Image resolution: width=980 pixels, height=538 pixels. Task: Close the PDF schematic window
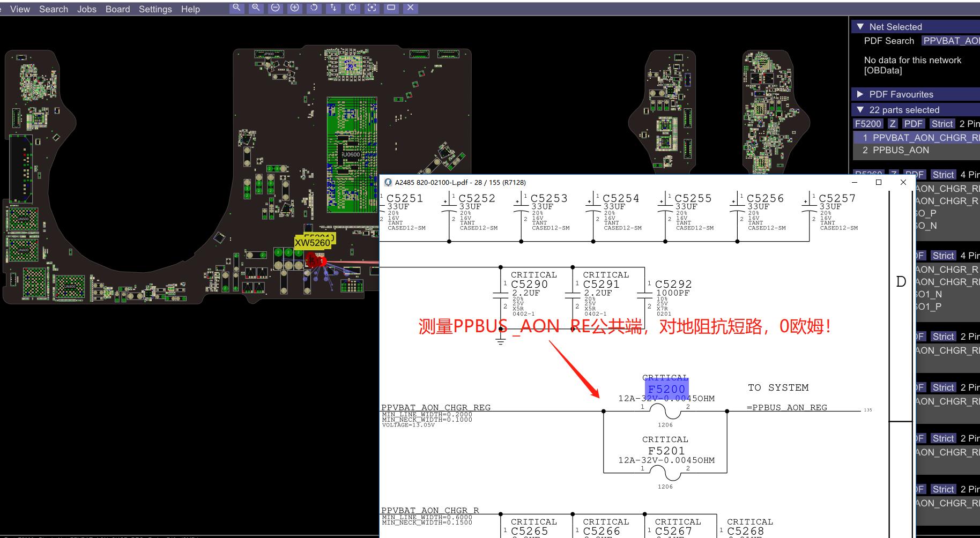(903, 182)
